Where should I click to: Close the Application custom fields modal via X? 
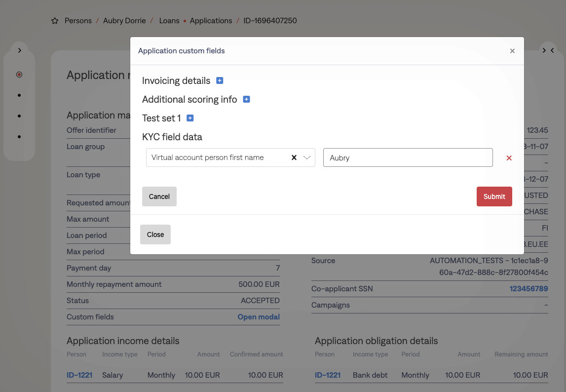pyautogui.click(x=512, y=51)
